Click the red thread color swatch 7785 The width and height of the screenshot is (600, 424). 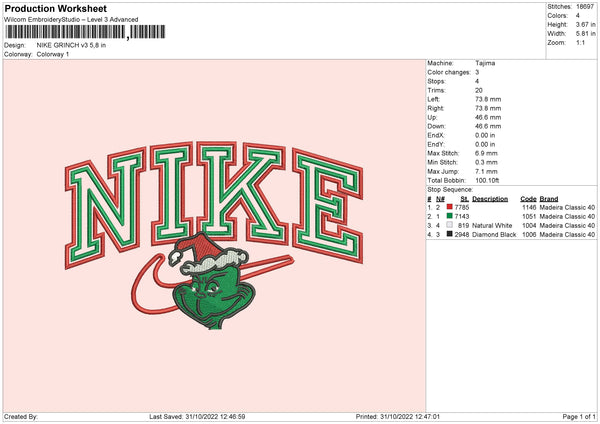[x=450, y=207]
